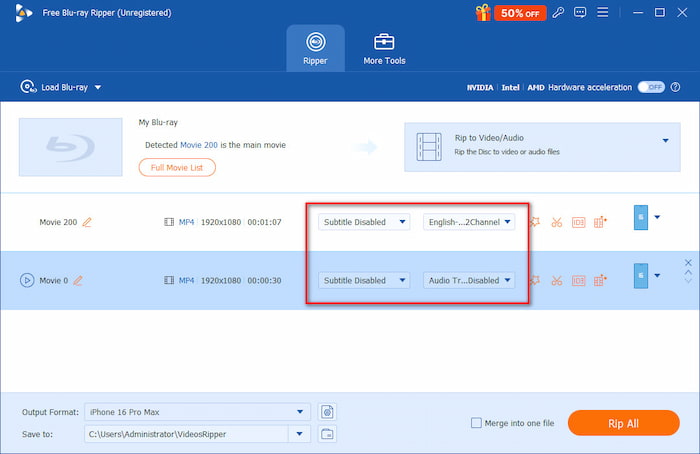Move Movie 0 down in list

point(688,281)
